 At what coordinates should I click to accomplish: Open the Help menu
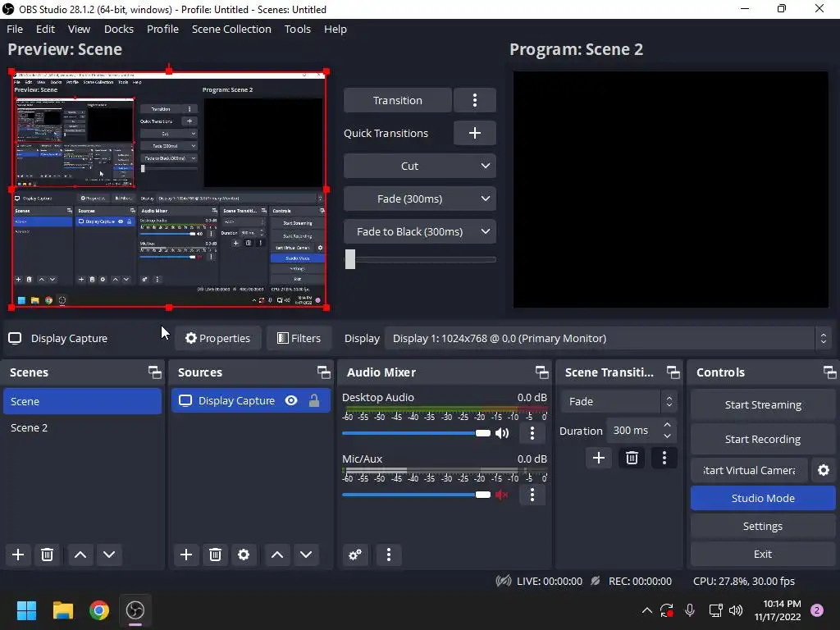[336, 29]
